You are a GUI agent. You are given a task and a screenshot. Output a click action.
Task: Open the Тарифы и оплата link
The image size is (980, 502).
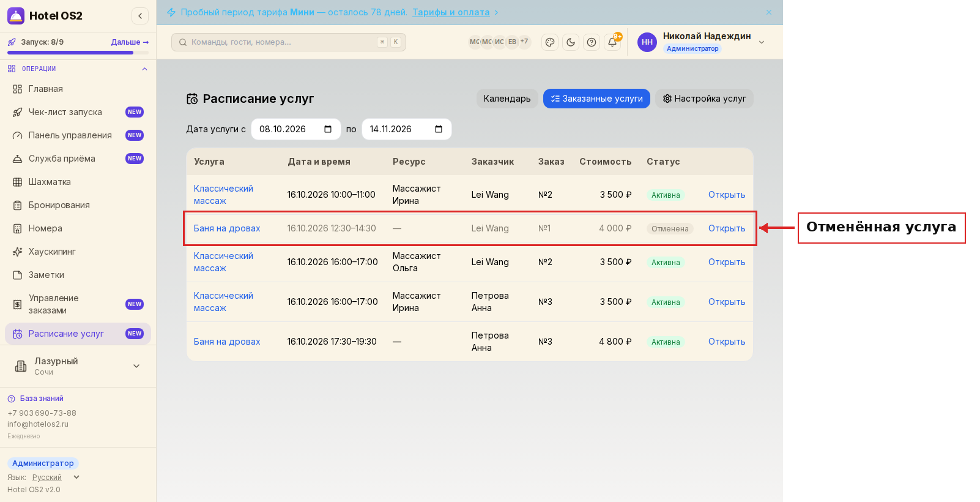click(x=451, y=12)
